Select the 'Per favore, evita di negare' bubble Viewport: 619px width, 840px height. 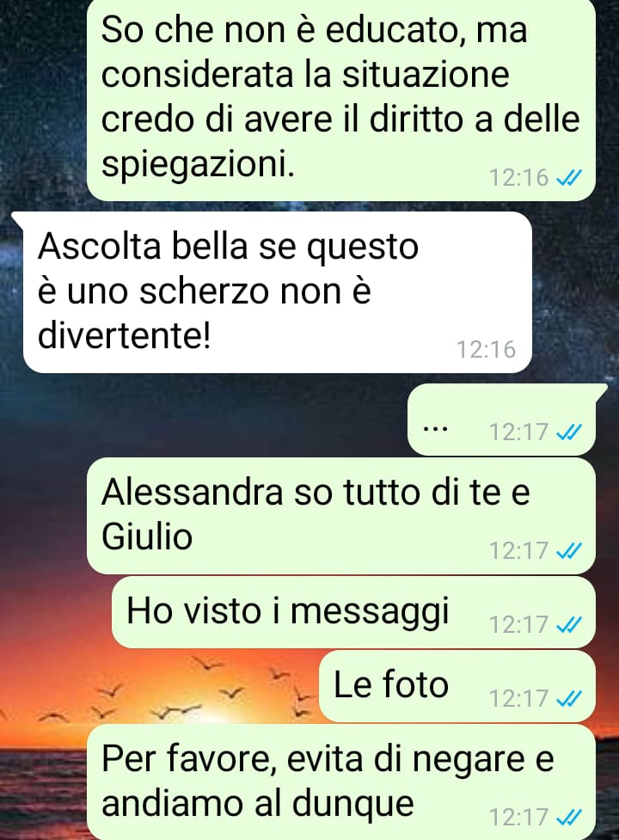click(x=341, y=782)
